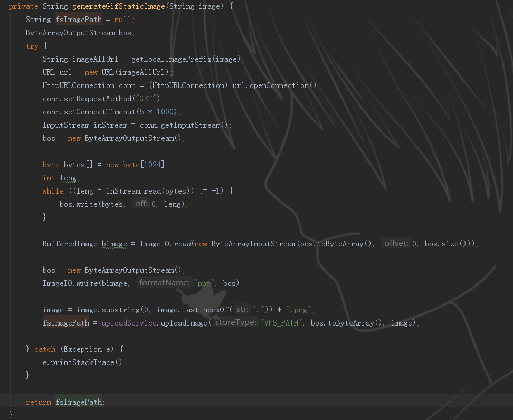Viewport: 513px width, 420px height.
Task: Click the offset: parameter hint
Action: [396, 243]
